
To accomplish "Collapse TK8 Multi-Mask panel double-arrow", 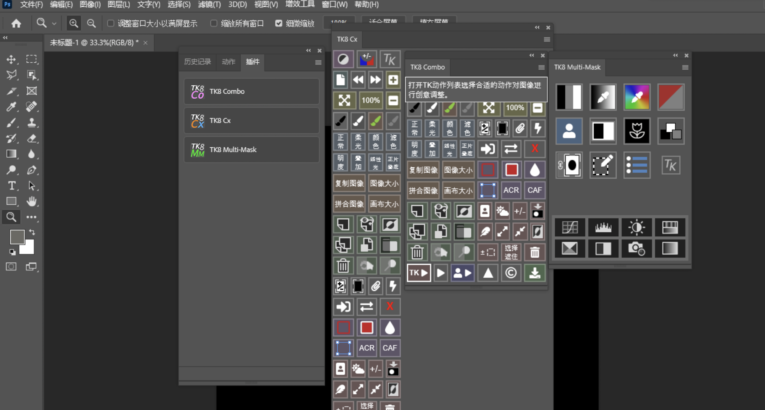I will point(675,56).
